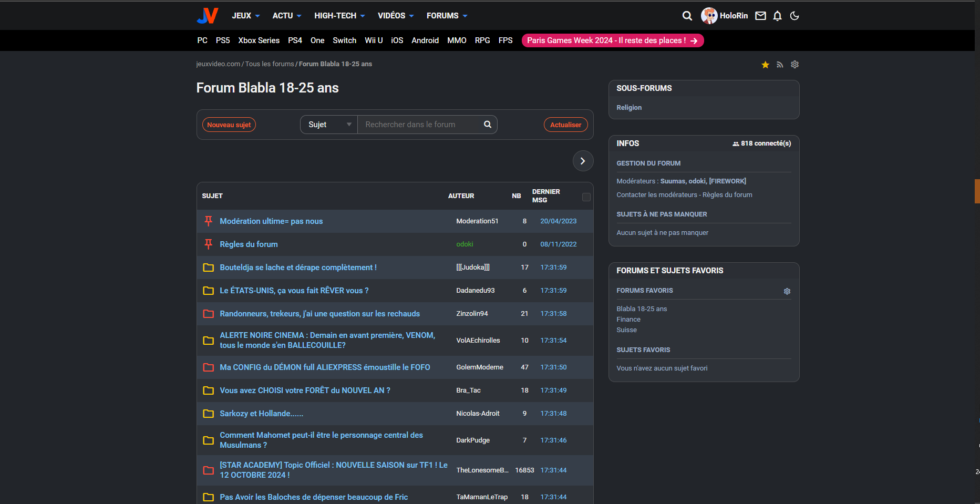Click the Actualiser button

[x=565, y=125]
